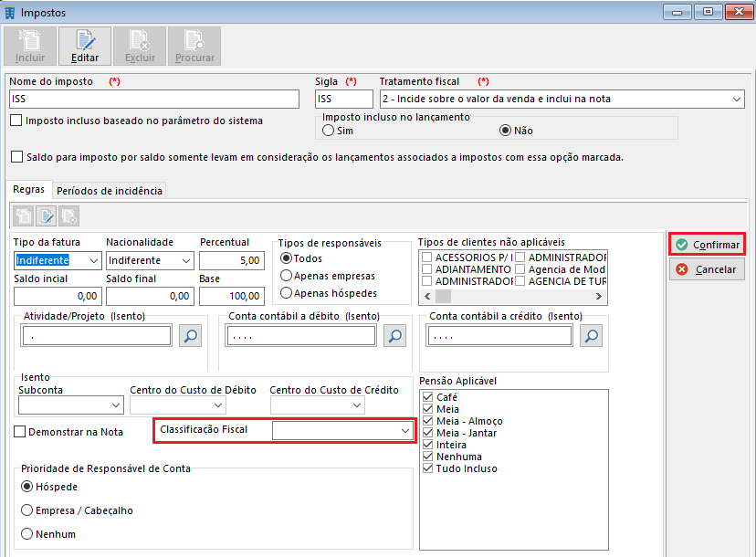This screenshot has width=756, height=557.
Task: Check the Agencia de Mod client type
Action: click(520, 269)
